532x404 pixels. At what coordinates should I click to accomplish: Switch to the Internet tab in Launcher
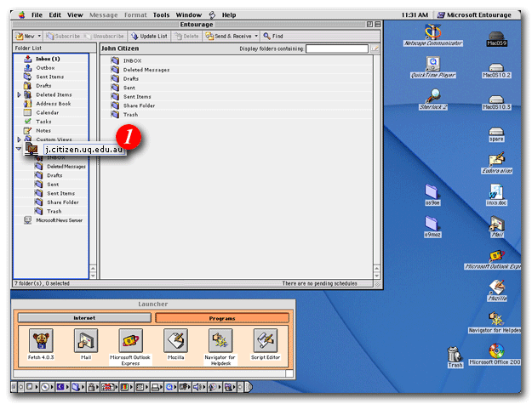click(83, 317)
